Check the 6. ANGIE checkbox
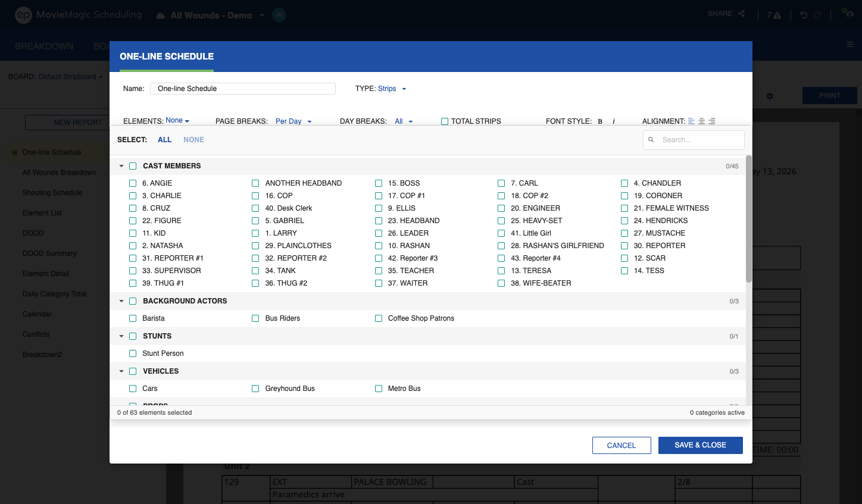Image resolution: width=862 pixels, height=504 pixels. click(133, 183)
